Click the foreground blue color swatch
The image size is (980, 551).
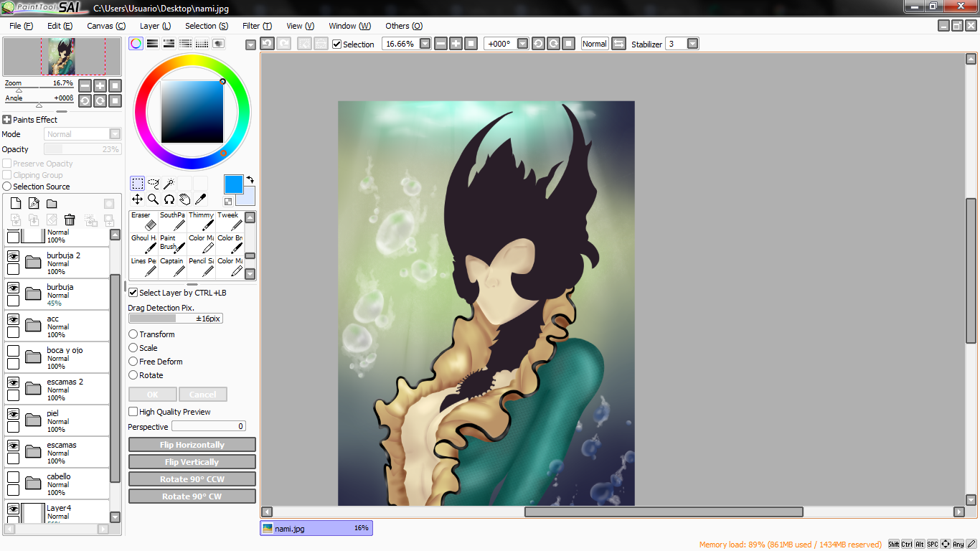(x=233, y=184)
